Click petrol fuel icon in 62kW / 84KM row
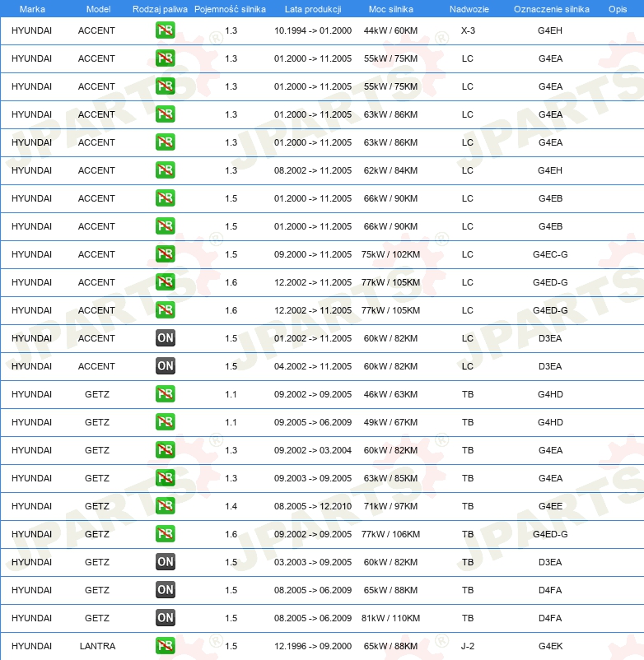 click(165, 170)
